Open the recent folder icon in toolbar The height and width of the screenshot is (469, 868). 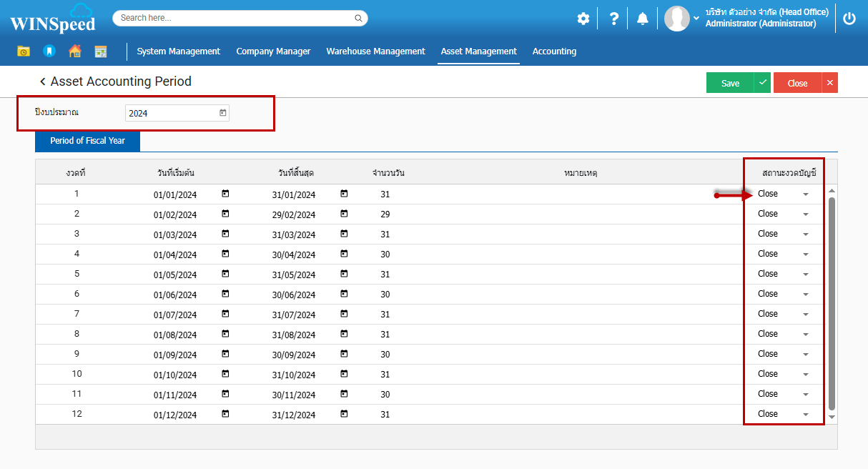(x=24, y=51)
